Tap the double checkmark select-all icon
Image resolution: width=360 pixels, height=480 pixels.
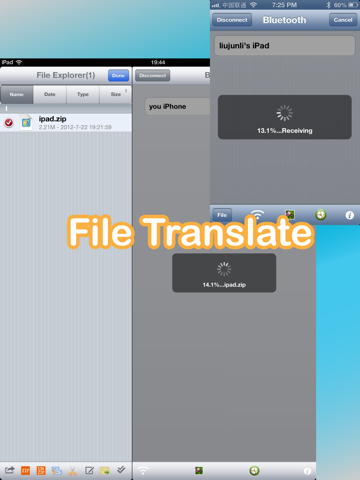pyautogui.click(x=121, y=470)
